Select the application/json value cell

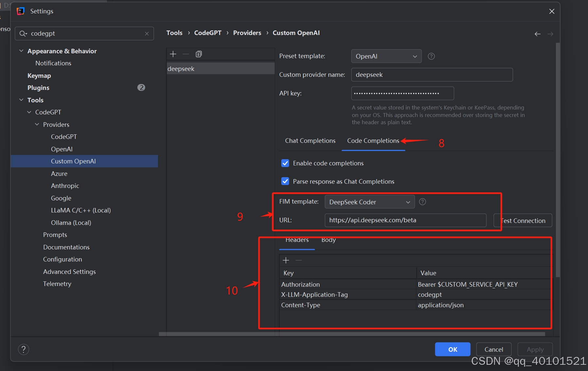[483, 305]
